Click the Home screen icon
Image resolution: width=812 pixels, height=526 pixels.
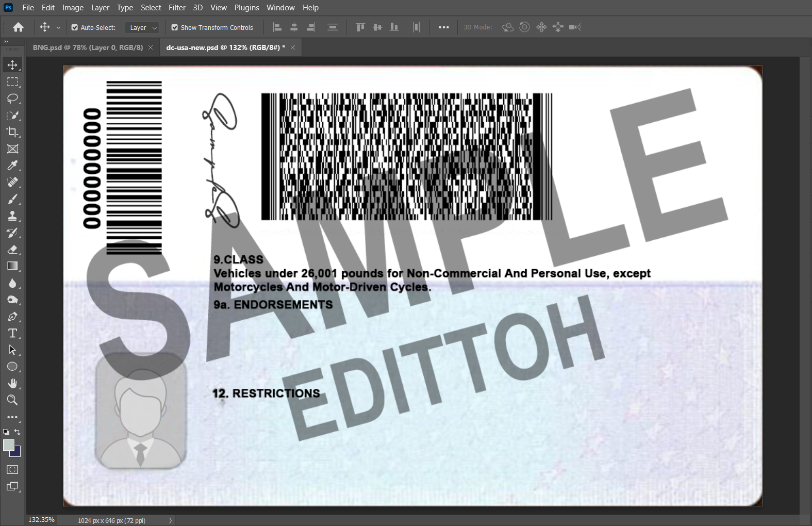[19, 27]
